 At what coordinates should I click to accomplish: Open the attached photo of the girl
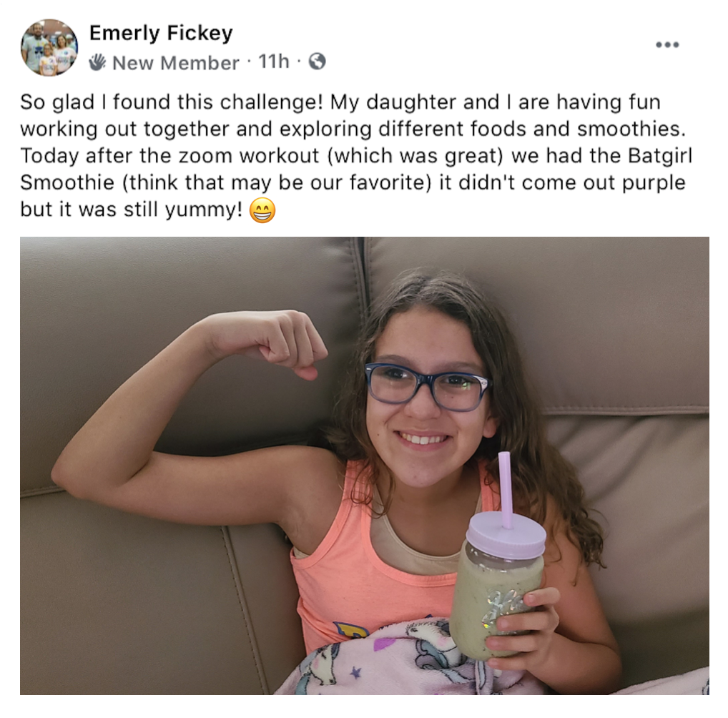(365, 466)
